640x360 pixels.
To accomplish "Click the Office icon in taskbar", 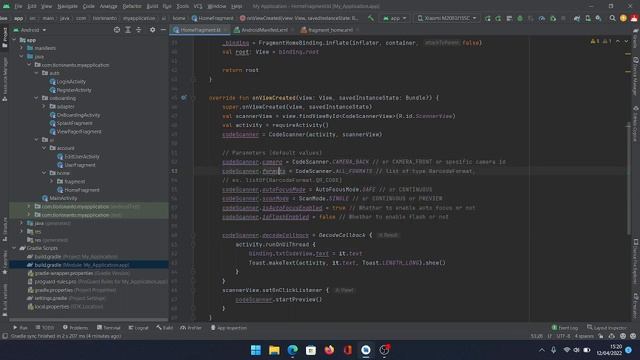I will 347,350.
